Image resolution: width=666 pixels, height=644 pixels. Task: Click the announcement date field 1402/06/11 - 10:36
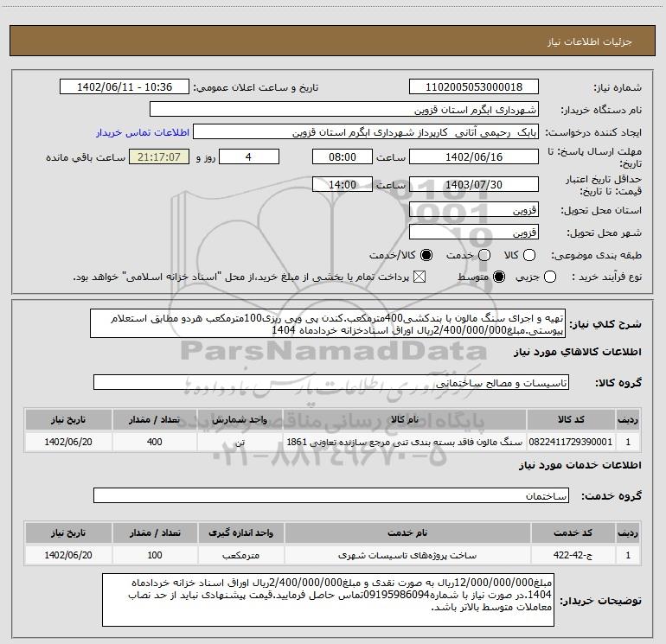click(x=125, y=87)
